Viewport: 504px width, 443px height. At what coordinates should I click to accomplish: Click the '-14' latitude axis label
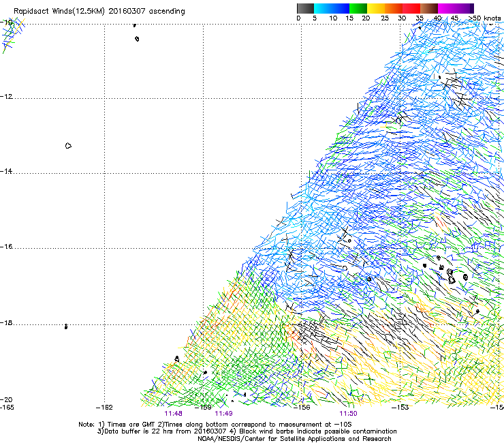click(6, 172)
